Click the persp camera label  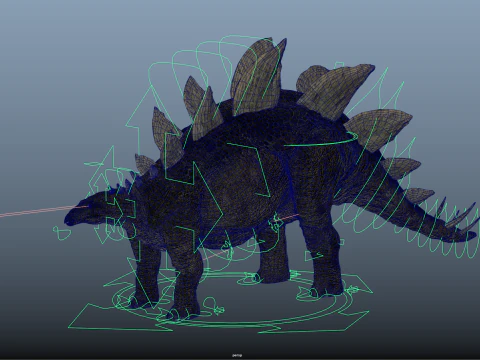[x=237, y=355]
